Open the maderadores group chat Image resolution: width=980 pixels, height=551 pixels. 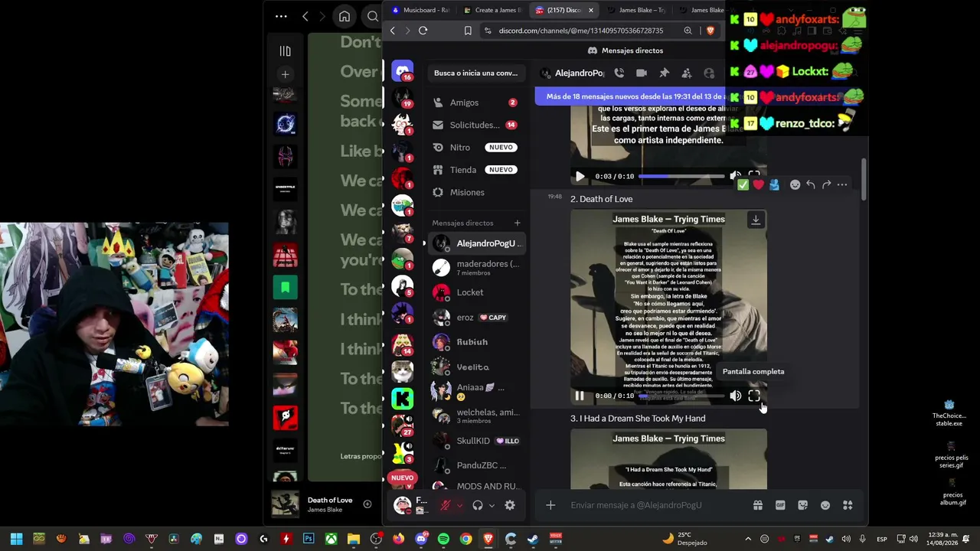coord(475,268)
